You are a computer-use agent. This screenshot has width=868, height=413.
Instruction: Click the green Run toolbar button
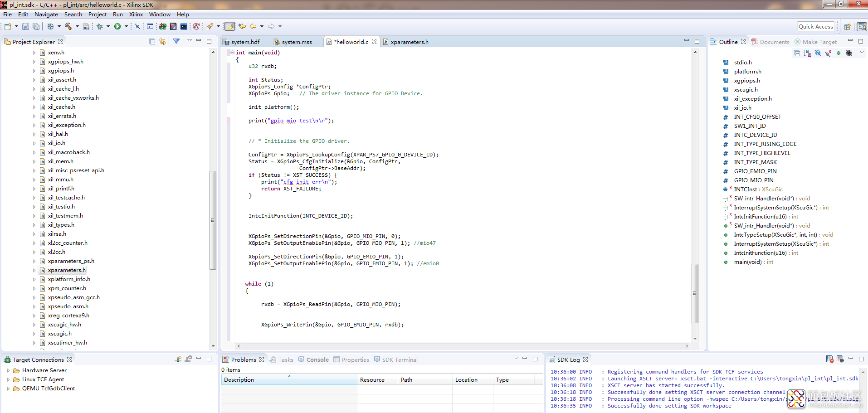click(x=117, y=27)
